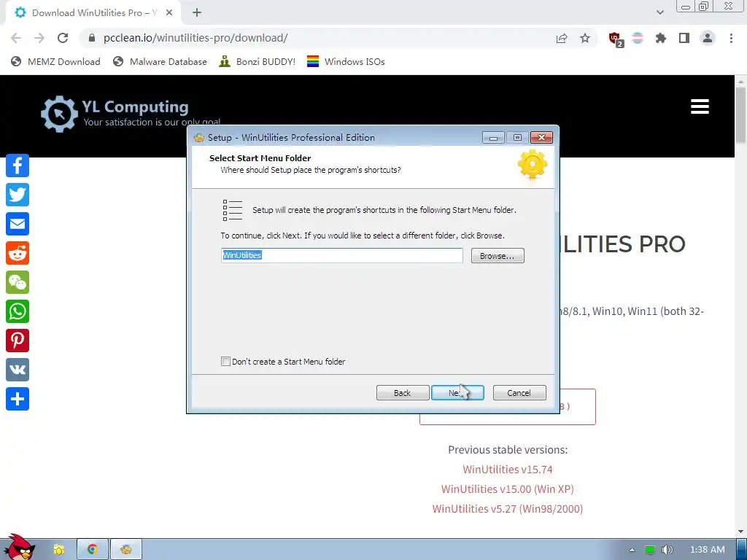Image resolution: width=747 pixels, height=560 pixels.
Task: Open the file explorer taskbar icon
Action: (x=59, y=550)
